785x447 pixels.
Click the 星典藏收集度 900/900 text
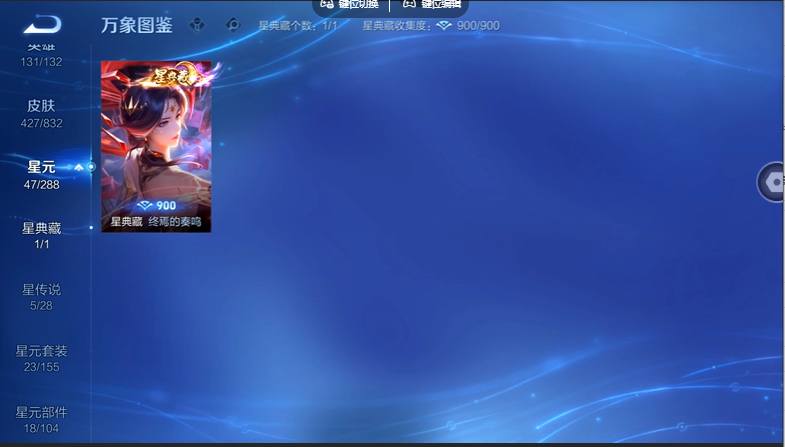coord(431,26)
